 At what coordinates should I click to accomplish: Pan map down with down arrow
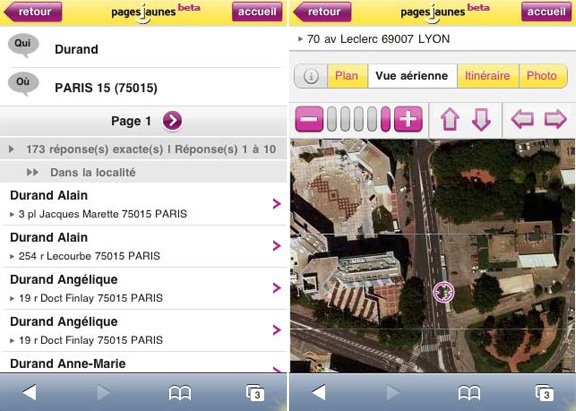(x=481, y=119)
